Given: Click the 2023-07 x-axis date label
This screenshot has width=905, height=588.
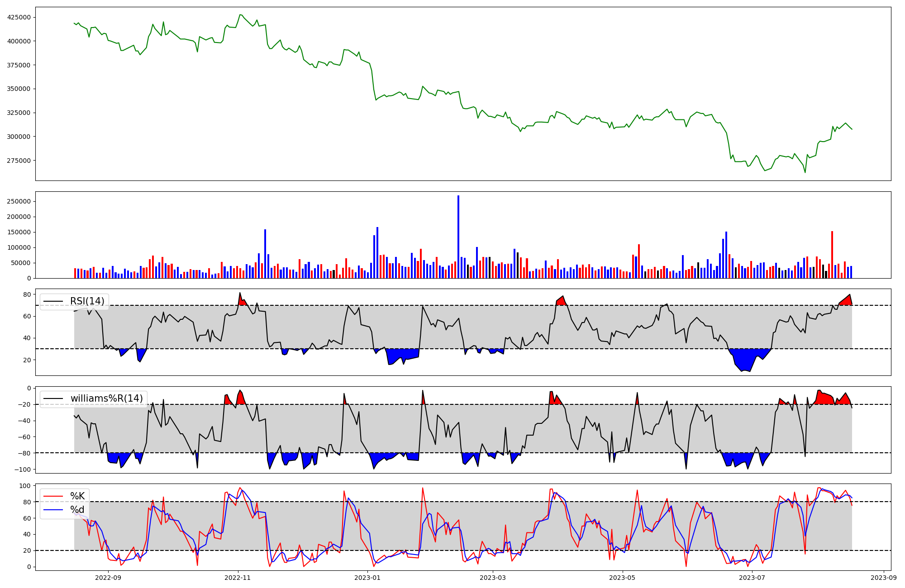Looking at the screenshot, I should pyautogui.click(x=752, y=578).
